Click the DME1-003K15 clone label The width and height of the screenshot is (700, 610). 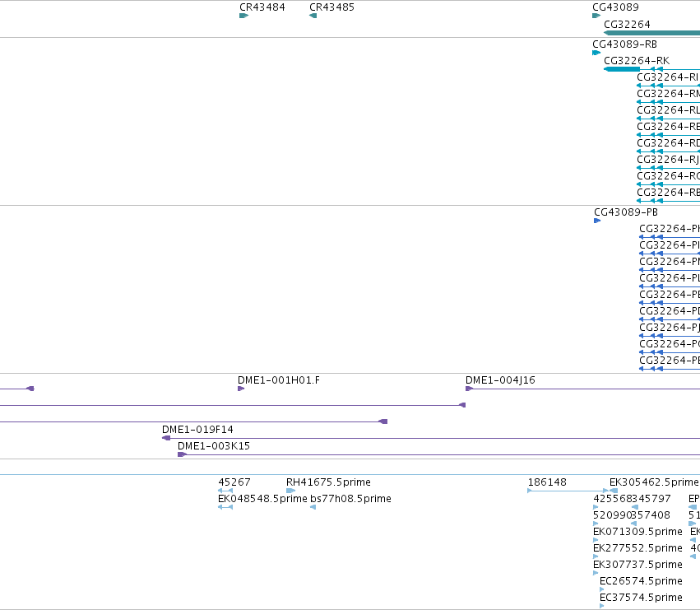[214, 446]
